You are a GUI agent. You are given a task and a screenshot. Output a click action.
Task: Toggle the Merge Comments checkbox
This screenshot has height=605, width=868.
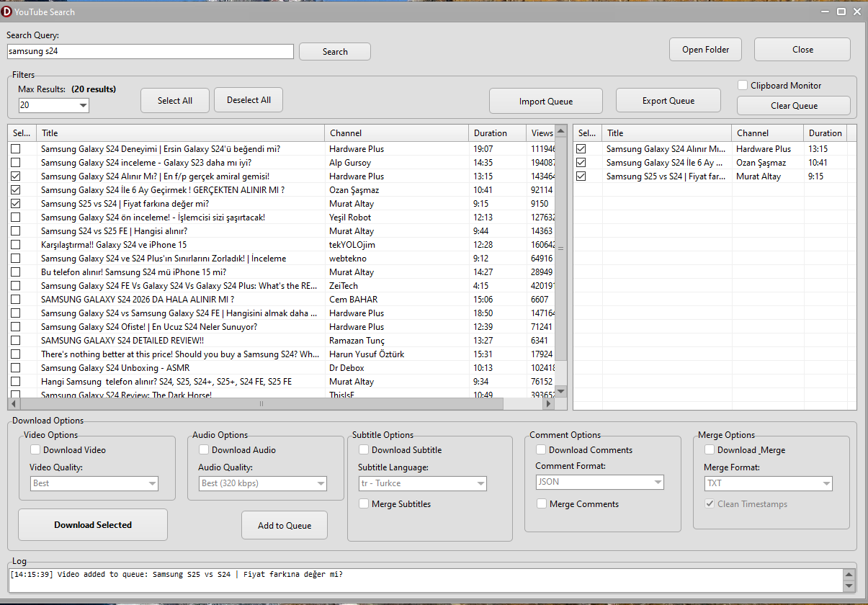[541, 504]
